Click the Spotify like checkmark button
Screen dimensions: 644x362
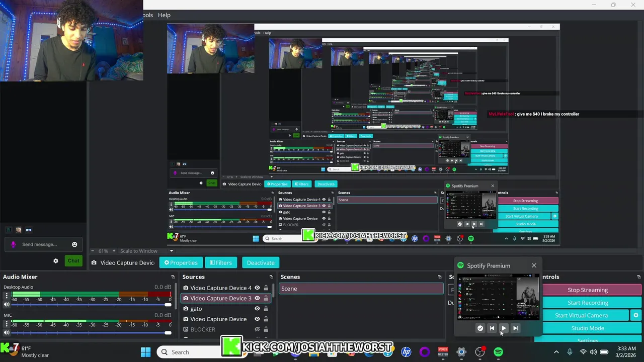coord(480,328)
